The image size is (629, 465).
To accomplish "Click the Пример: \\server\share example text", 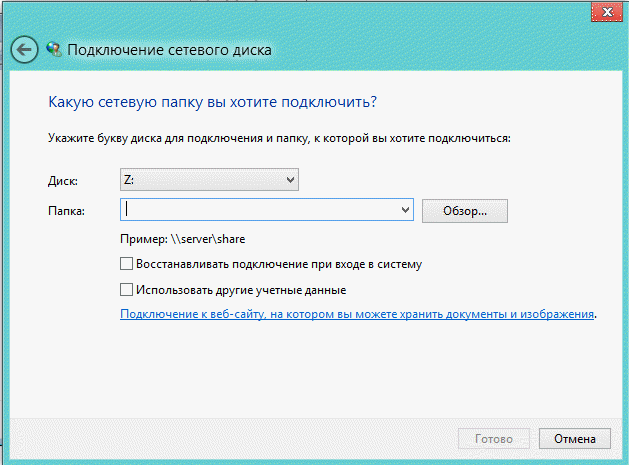I will 183,239.
